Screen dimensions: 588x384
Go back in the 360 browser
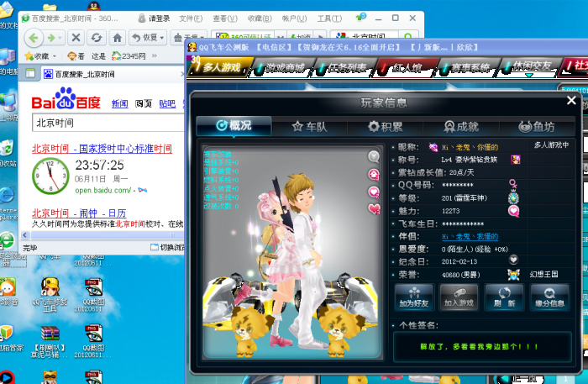(34, 38)
